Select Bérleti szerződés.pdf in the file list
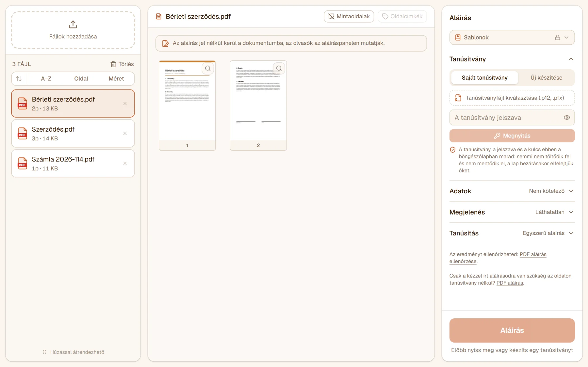This screenshot has width=588, height=367. (73, 104)
